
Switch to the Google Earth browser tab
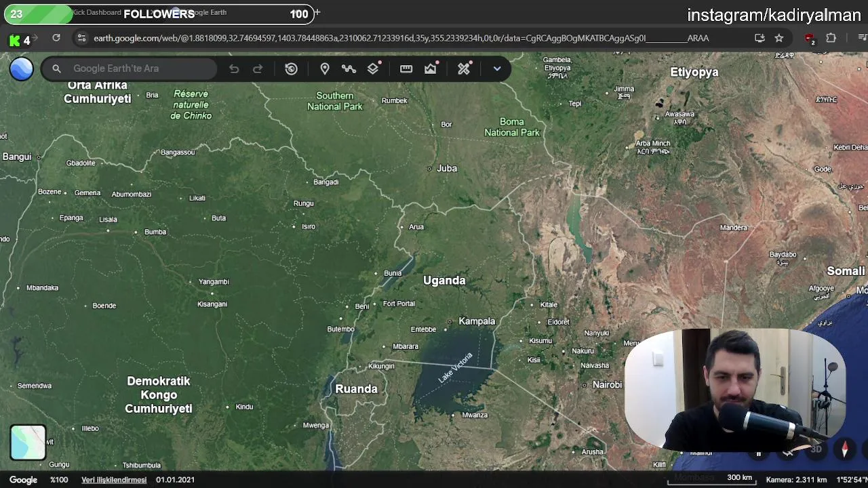click(x=207, y=12)
